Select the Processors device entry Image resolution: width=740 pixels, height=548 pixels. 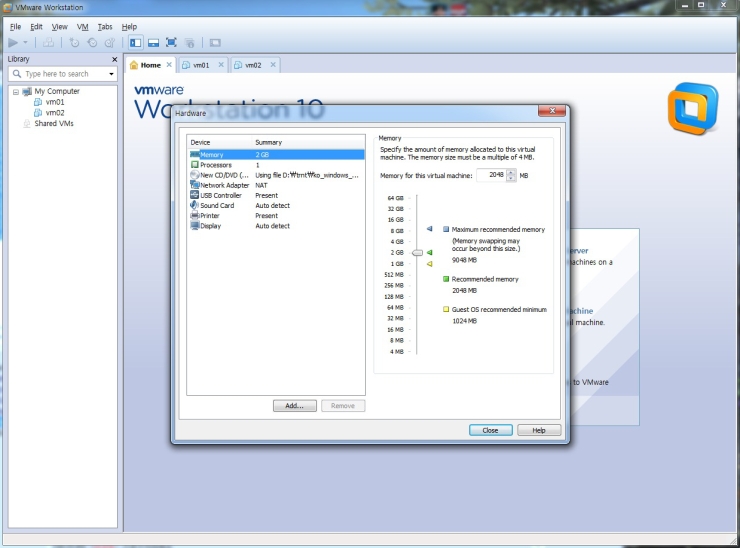click(216, 165)
